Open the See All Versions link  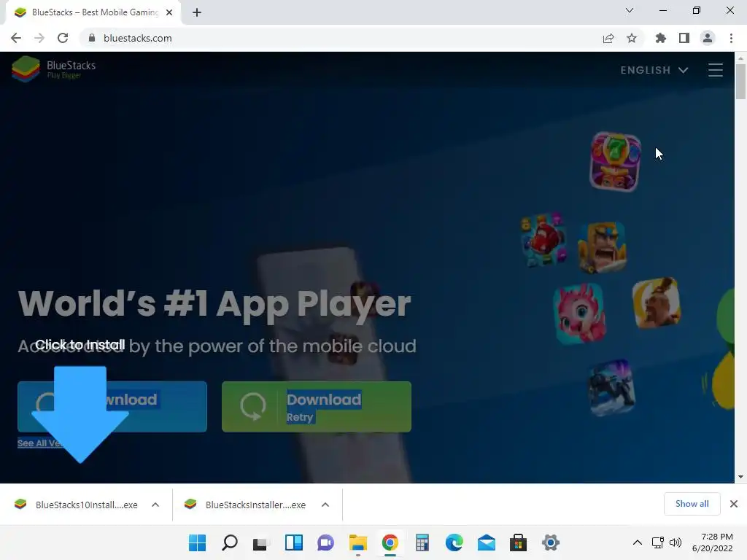[40, 443]
